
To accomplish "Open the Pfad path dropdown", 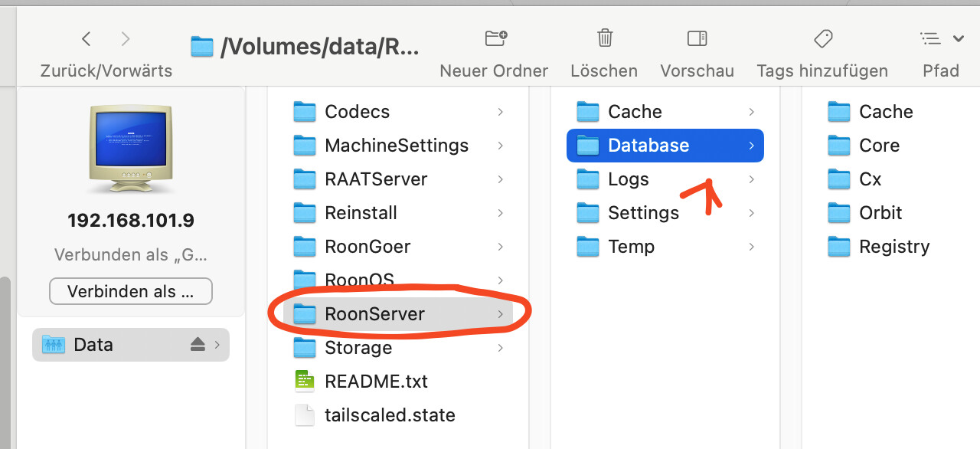I will 941,38.
